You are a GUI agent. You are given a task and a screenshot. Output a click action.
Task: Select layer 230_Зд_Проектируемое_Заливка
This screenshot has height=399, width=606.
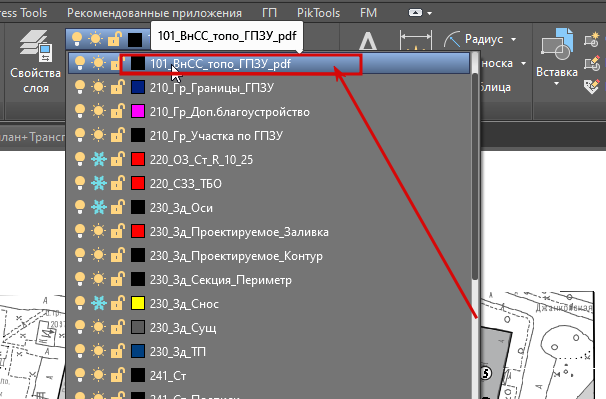click(x=239, y=232)
